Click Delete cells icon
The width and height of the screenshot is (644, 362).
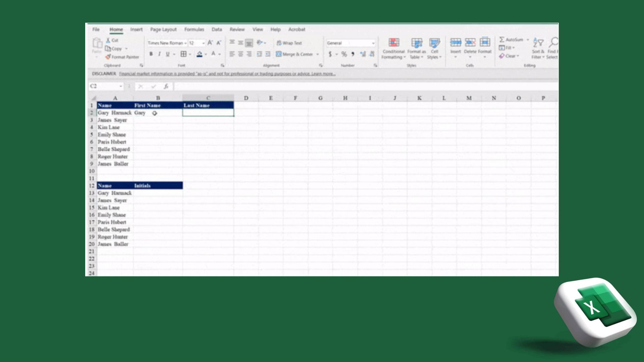coord(470,42)
